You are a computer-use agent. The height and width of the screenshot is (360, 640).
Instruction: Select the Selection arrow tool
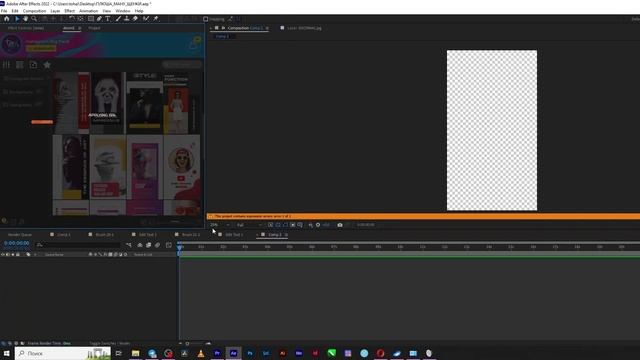click(17, 19)
